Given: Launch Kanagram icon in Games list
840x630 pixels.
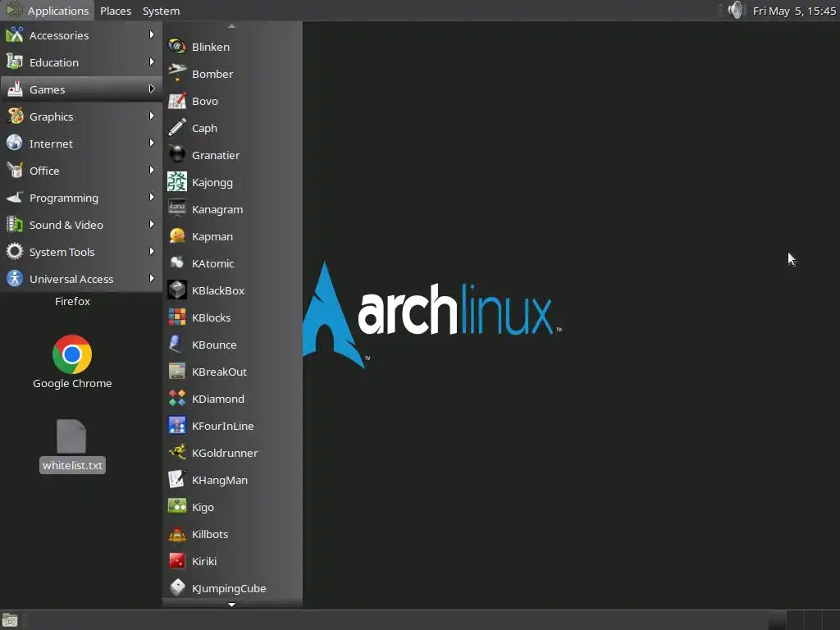Looking at the screenshot, I should coord(177,209).
